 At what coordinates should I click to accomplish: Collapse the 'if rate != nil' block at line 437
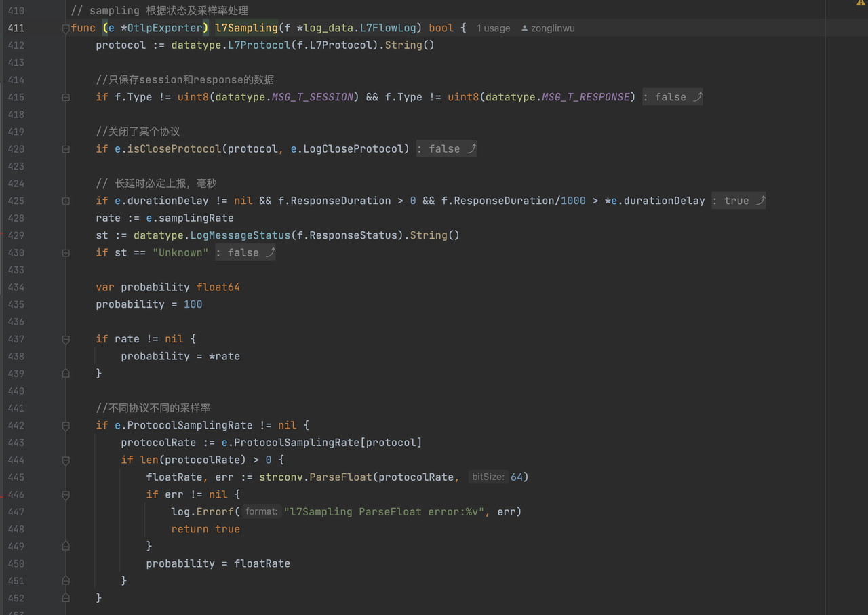click(66, 340)
